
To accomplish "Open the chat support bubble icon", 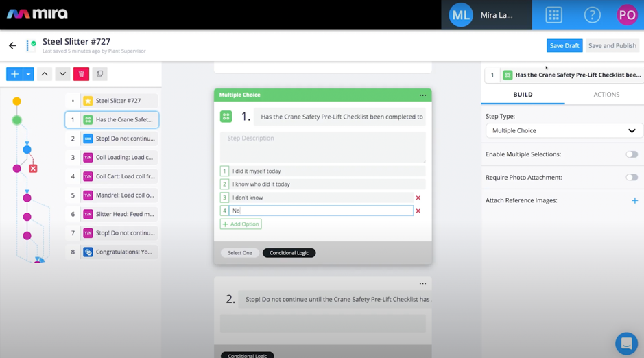I will (626, 343).
